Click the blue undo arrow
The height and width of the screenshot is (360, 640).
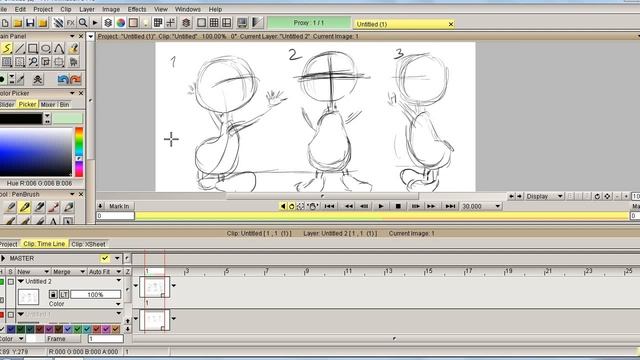62,79
